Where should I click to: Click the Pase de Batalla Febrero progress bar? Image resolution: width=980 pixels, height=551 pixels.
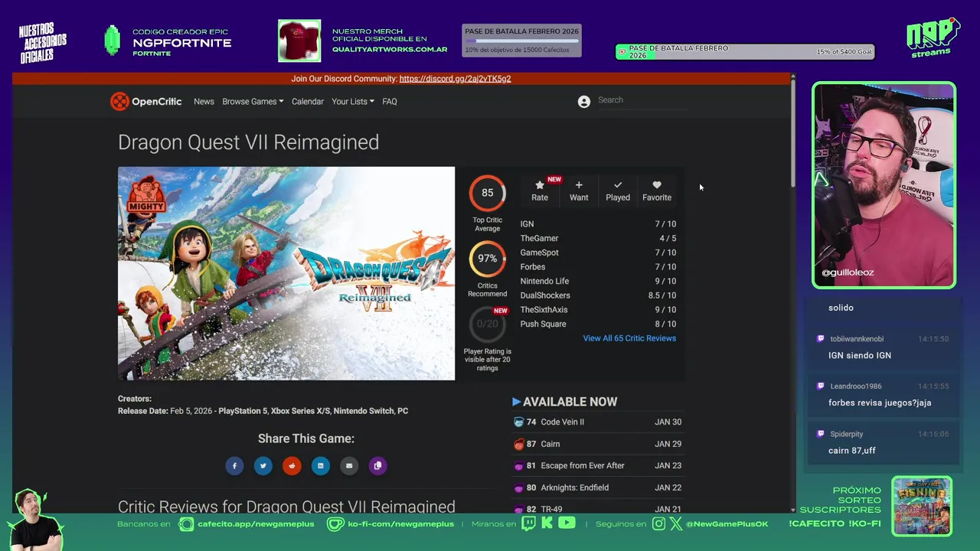point(522,41)
